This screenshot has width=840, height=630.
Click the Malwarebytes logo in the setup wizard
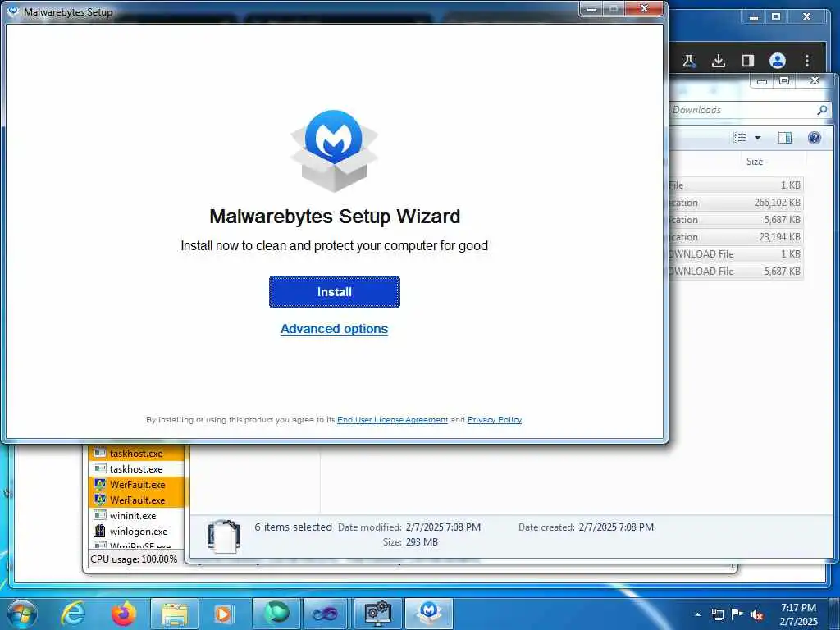pos(334,151)
